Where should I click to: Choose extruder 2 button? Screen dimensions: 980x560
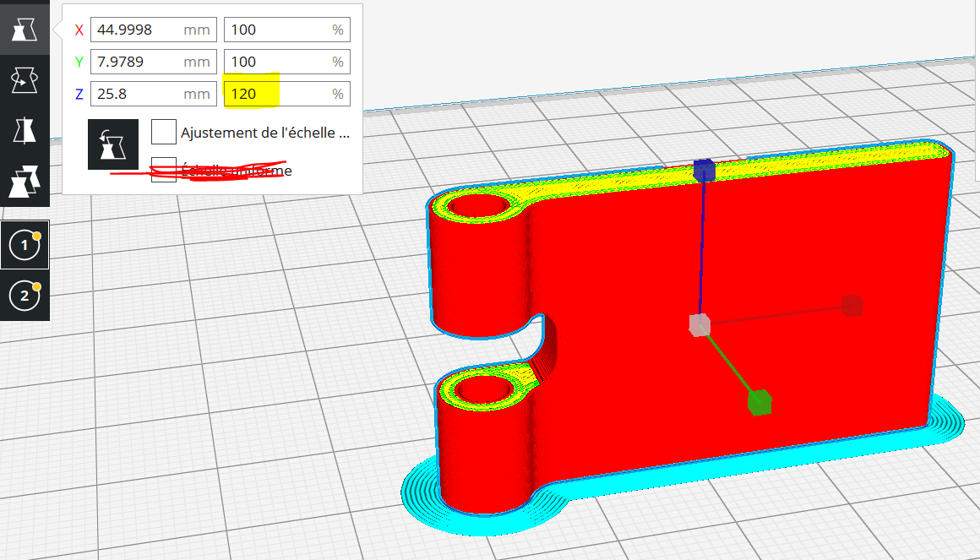tap(24, 295)
